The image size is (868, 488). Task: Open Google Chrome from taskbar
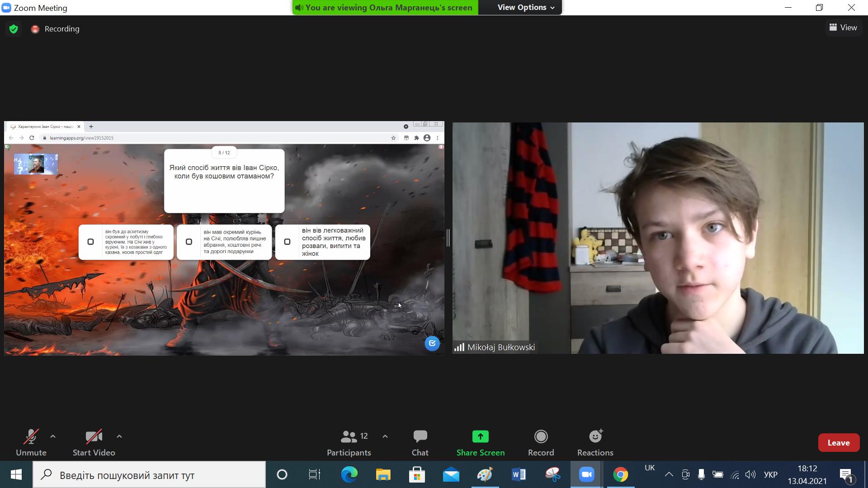pyautogui.click(x=620, y=474)
